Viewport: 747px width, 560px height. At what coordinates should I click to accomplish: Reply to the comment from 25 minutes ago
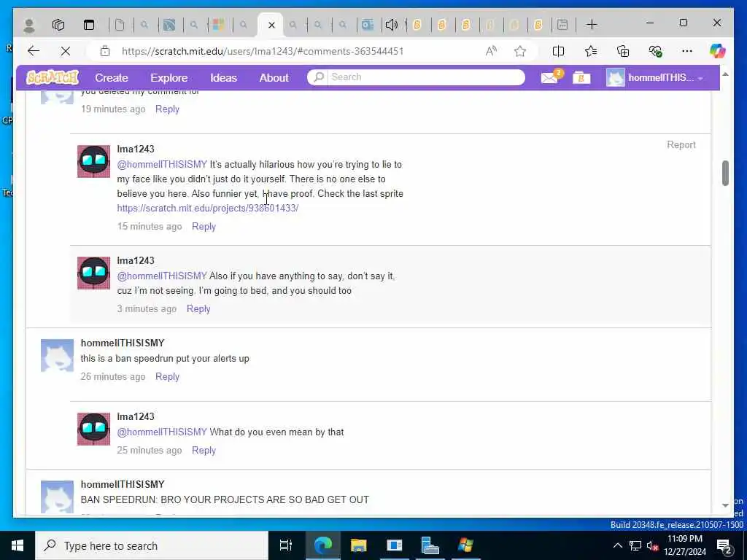point(204,451)
